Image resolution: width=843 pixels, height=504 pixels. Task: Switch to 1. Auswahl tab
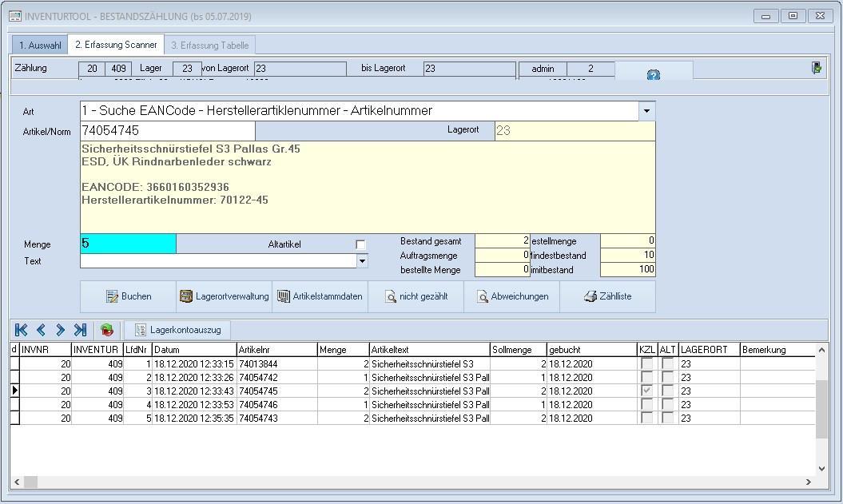tap(39, 45)
